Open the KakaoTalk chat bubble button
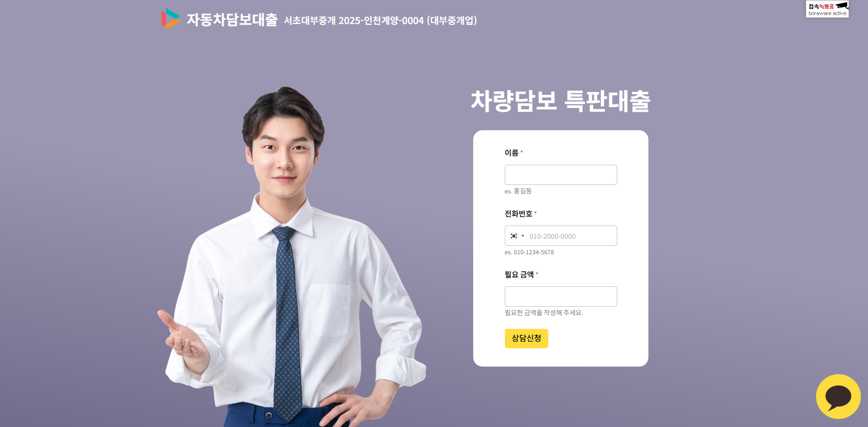The image size is (868, 427). 838,396
